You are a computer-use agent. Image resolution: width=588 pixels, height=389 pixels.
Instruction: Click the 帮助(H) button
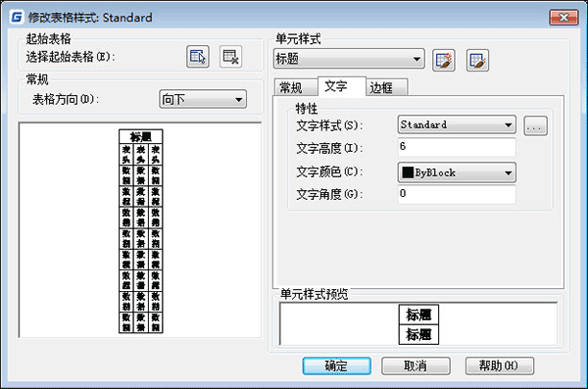(x=500, y=365)
